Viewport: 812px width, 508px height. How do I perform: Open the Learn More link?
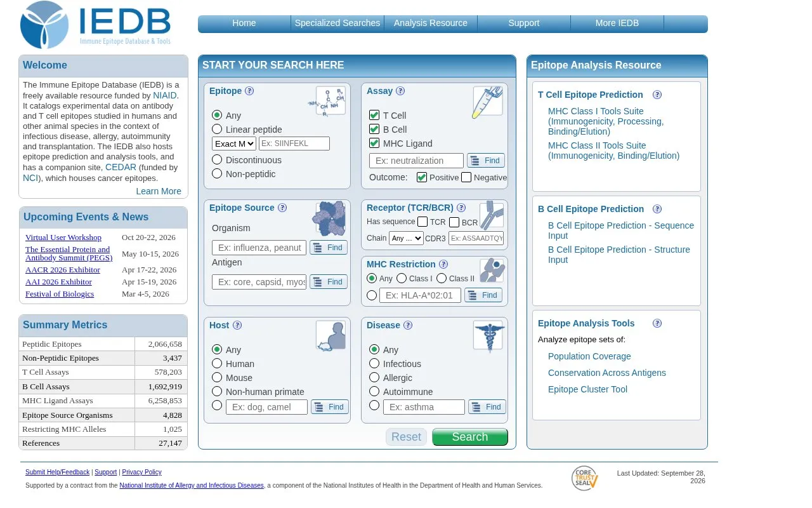pos(159,191)
